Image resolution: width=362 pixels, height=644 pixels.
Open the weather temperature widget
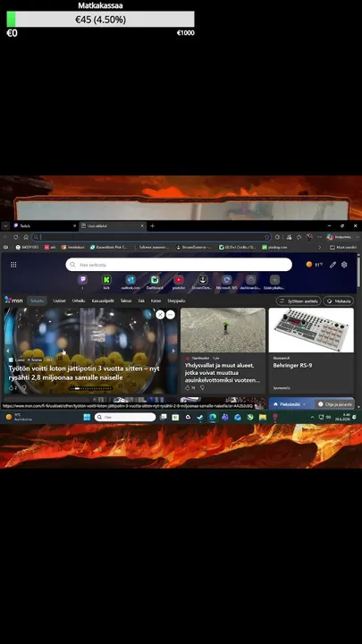[315, 265]
